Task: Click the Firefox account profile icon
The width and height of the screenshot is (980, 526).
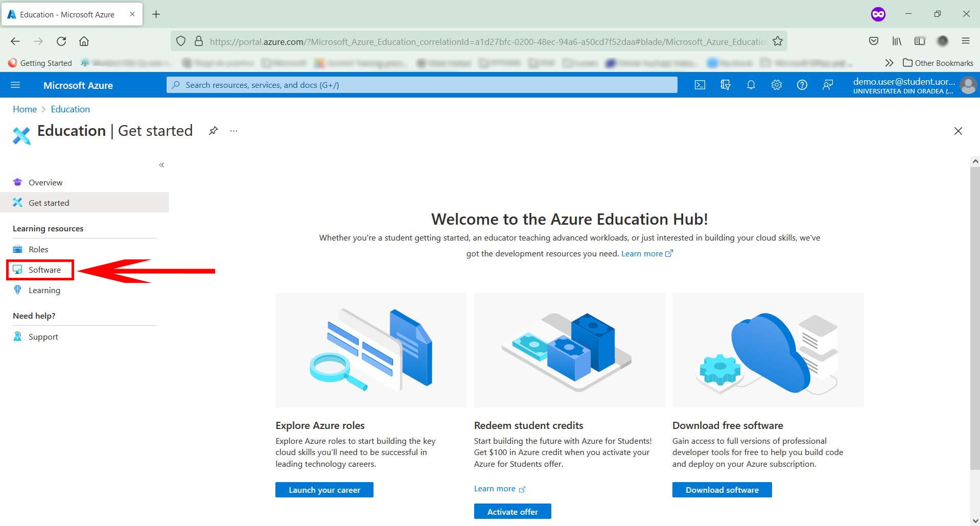Action: tap(943, 41)
